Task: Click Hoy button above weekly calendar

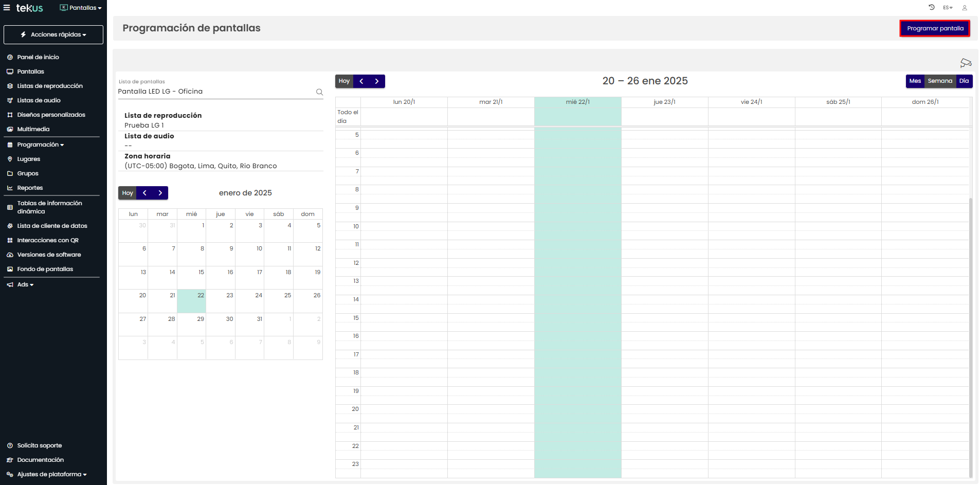Action: [x=344, y=81]
